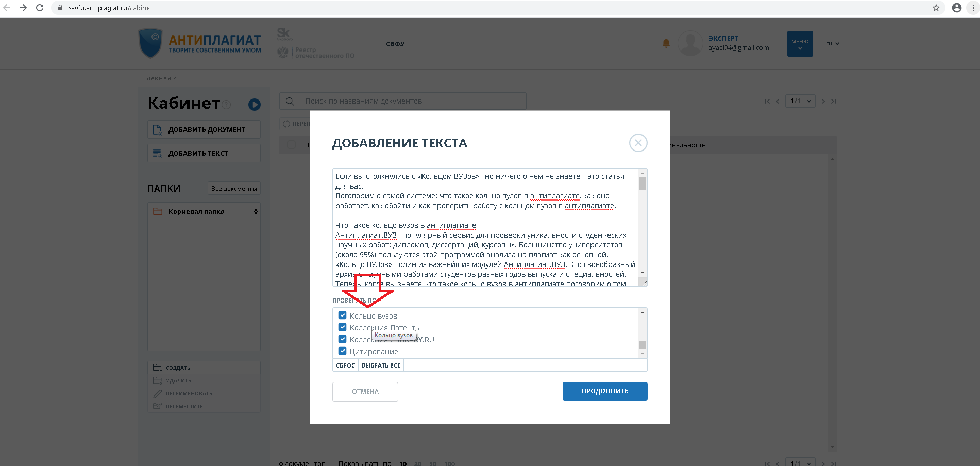The image size is (980, 466).
Task: Open the top 1/1 page selector dropdown
Action: point(800,101)
